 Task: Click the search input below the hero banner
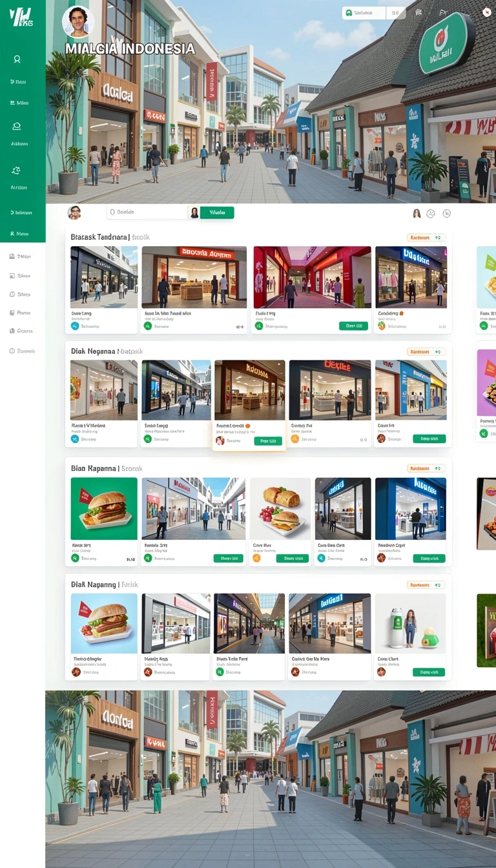pyautogui.click(x=147, y=212)
